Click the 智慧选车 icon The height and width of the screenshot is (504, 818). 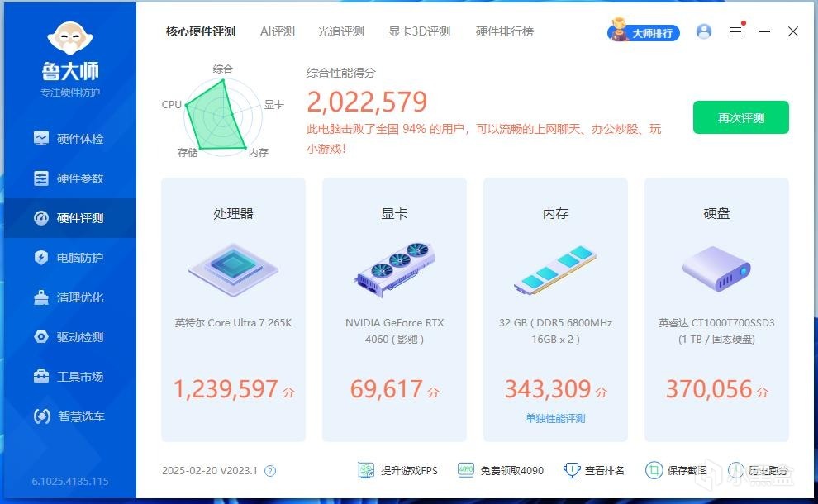point(42,416)
